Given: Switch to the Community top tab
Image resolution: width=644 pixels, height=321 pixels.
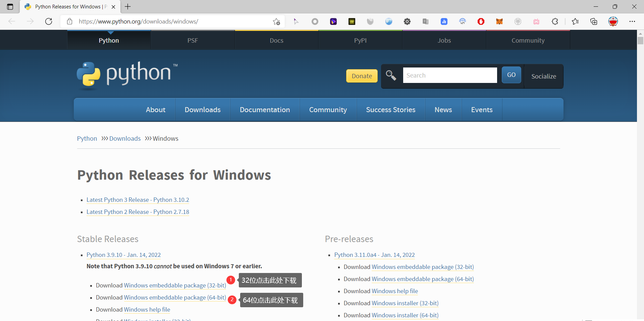Looking at the screenshot, I should point(528,40).
